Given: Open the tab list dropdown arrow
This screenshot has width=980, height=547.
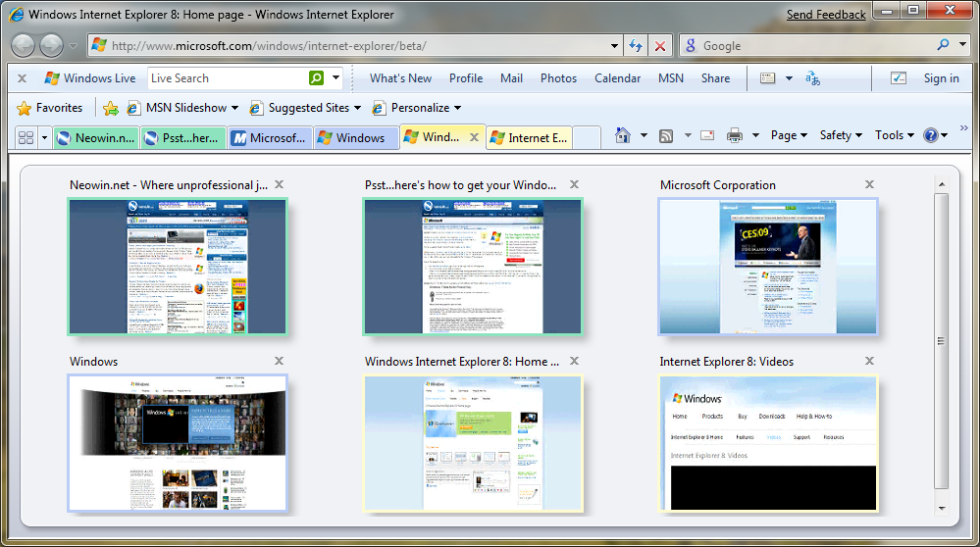Looking at the screenshot, I should (x=44, y=137).
